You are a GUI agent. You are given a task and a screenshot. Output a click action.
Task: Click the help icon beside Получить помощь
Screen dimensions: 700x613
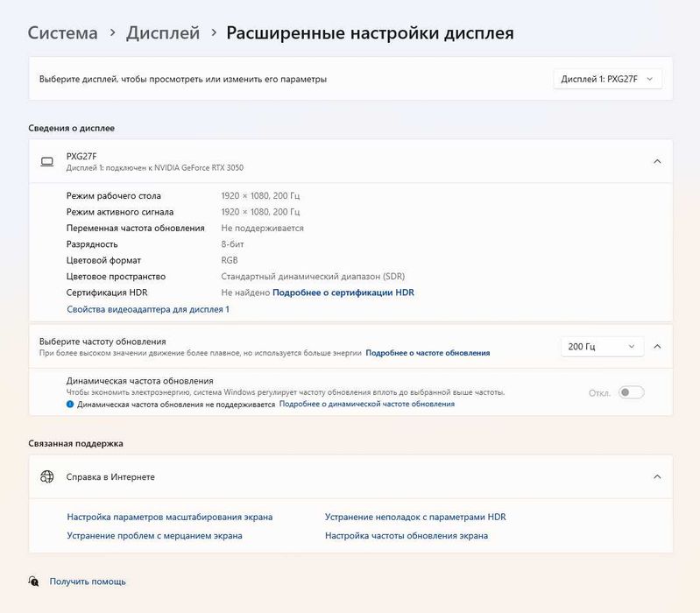(34, 581)
